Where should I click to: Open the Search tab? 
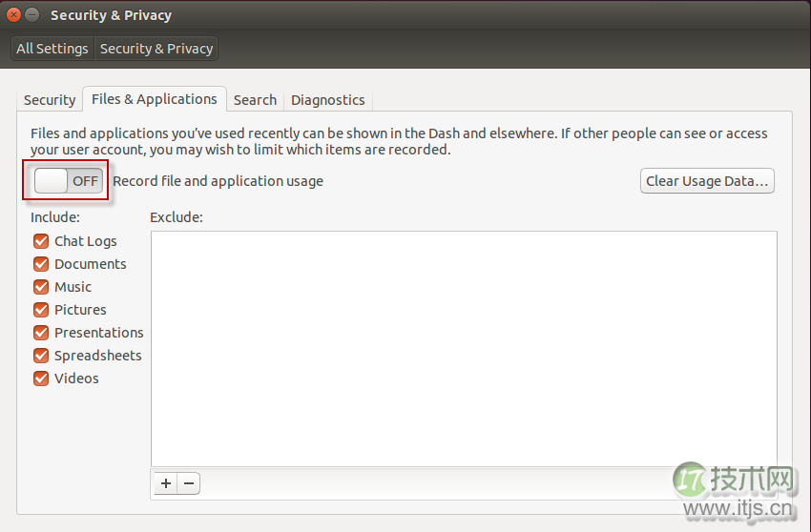point(255,100)
